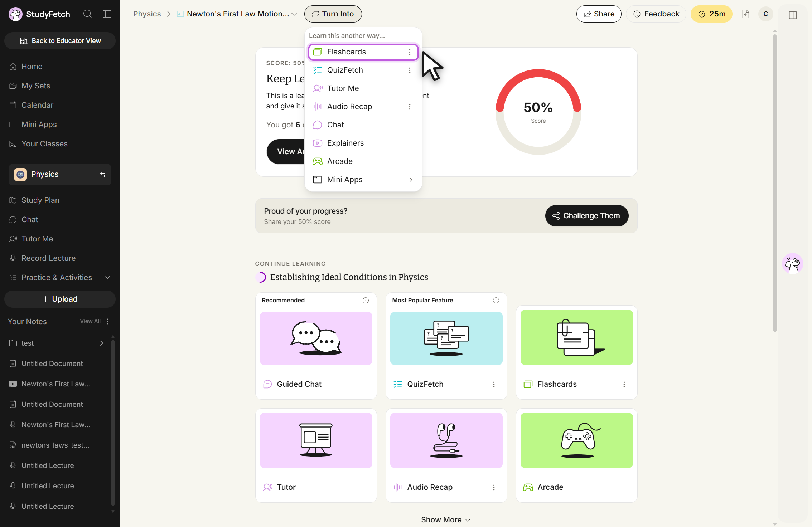Viewport: 812px width, 527px height.
Task: Click the Recommended card info icon
Action: click(366, 300)
